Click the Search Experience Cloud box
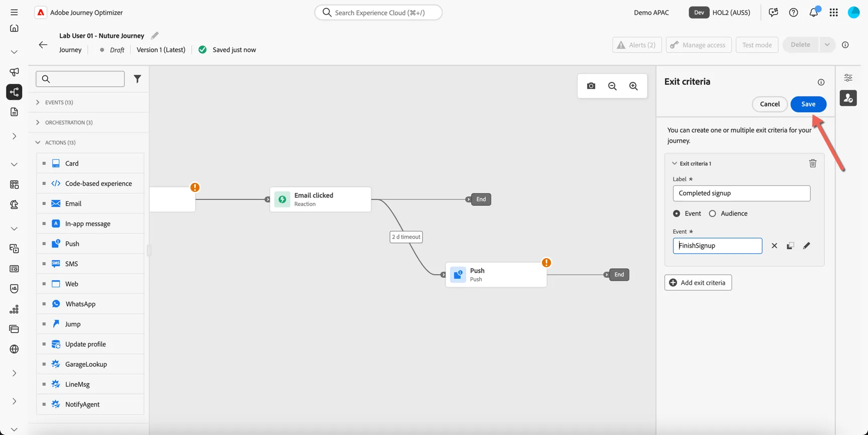The width and height of the screenshot is (868, 435). pyautogui.click(x=378, y=13)
